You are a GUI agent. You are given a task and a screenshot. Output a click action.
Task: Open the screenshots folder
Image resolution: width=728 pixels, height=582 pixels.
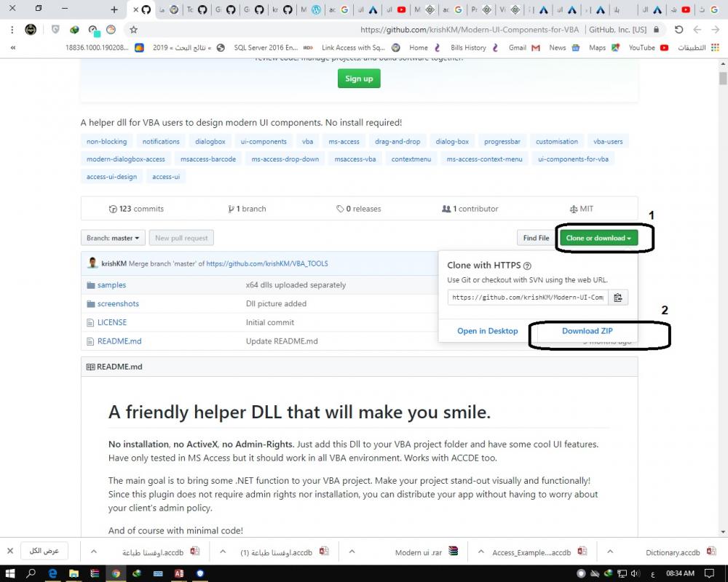(118, 303)
